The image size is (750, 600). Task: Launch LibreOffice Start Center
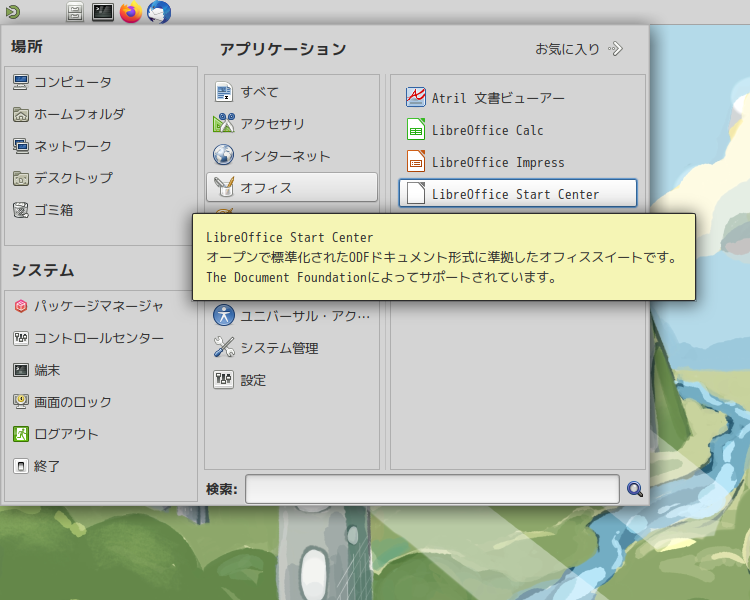[518, 194]
